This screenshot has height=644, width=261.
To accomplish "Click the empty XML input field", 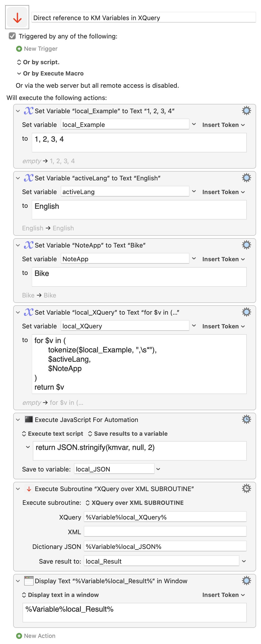I will (165, 531).
